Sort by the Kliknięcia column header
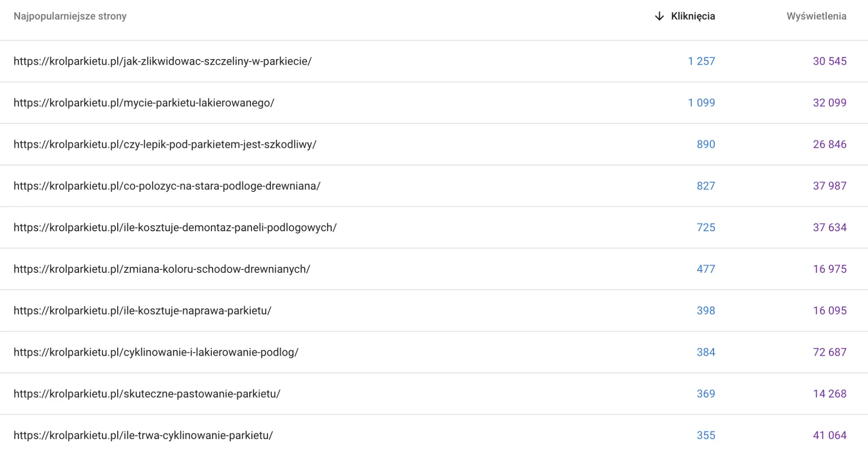 pyautogui.click(x=693, y=16)
